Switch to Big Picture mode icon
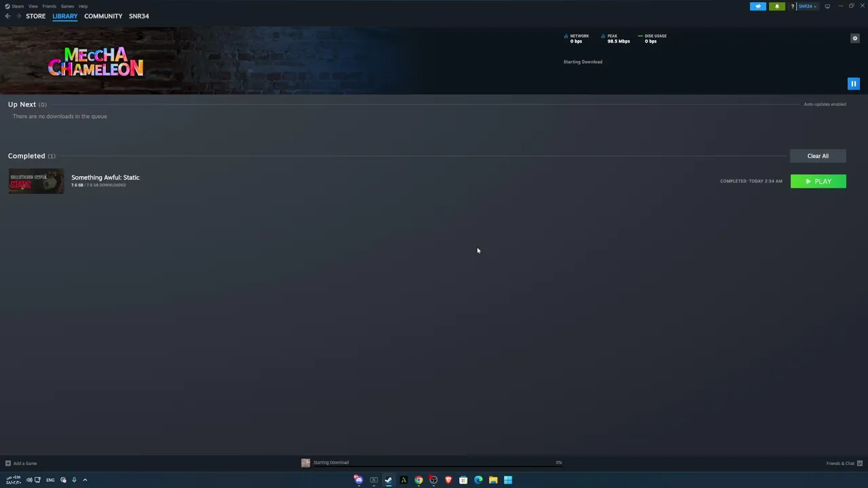 coord(827,6)
